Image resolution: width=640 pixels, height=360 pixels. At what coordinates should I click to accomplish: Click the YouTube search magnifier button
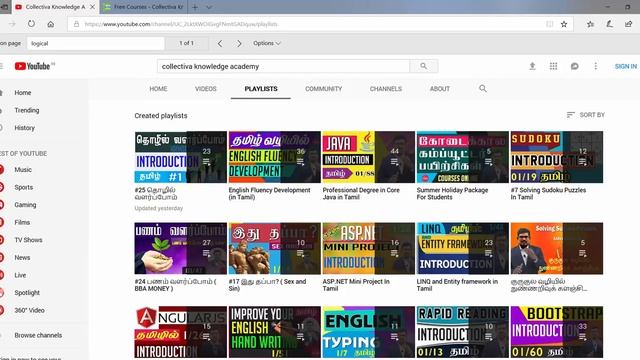pos(424,66)
